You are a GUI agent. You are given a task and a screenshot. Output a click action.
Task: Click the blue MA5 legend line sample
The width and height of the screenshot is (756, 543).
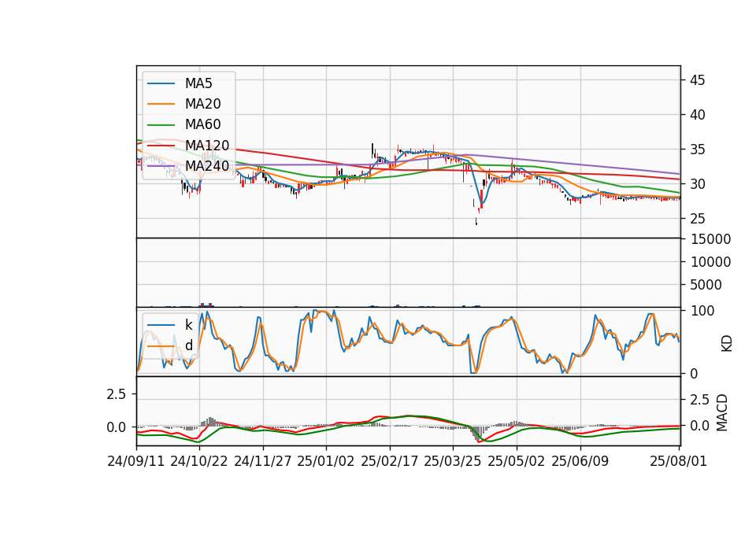[161, 83]
